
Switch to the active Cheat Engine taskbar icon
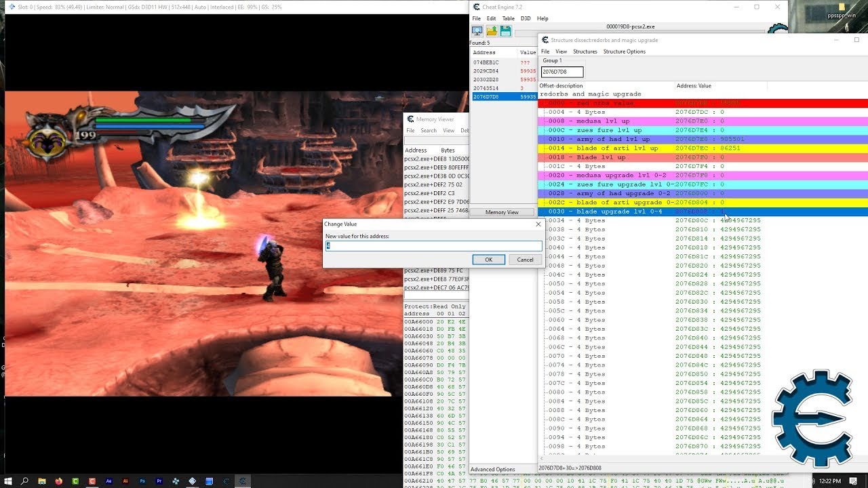coord(243,481)
